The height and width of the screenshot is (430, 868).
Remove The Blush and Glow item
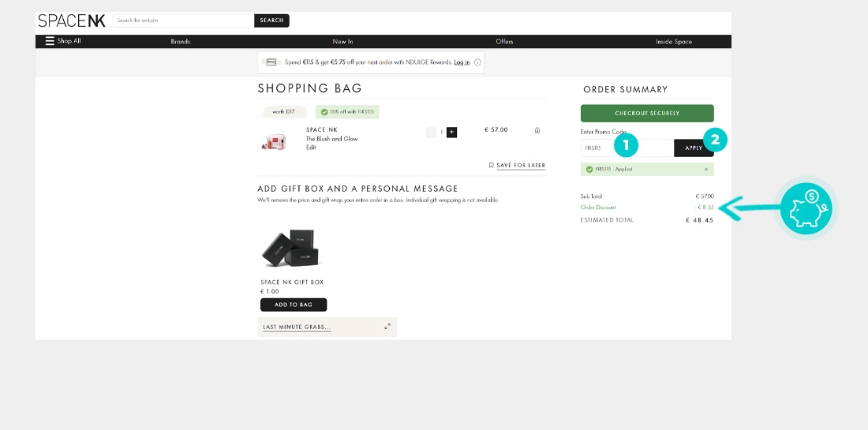[537, 130]
